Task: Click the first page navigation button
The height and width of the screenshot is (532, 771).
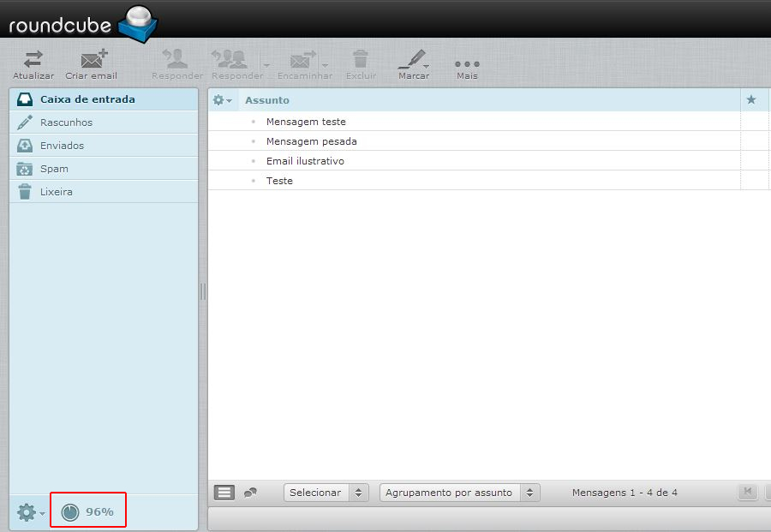Action: click(748, 492)
